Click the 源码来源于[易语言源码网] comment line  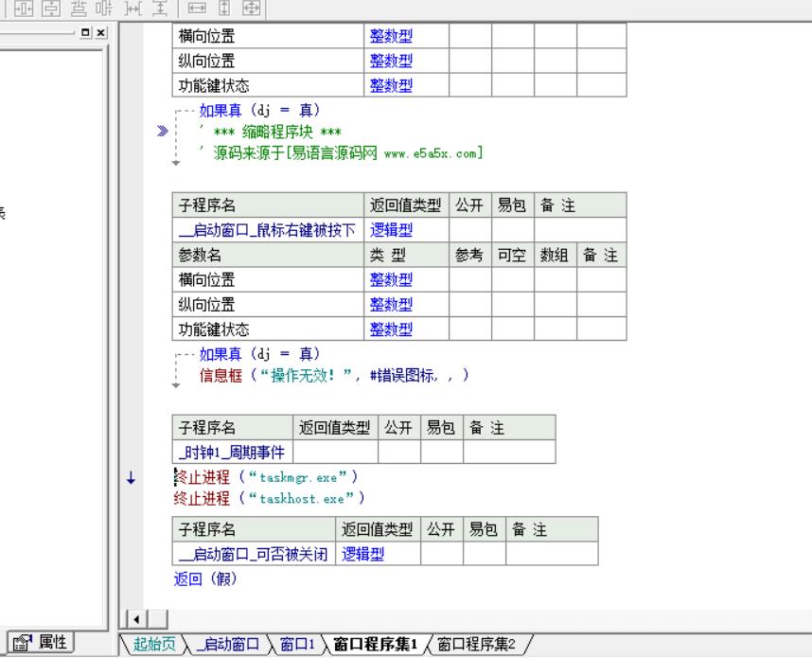pyautogui.click(x=342, y=153)
